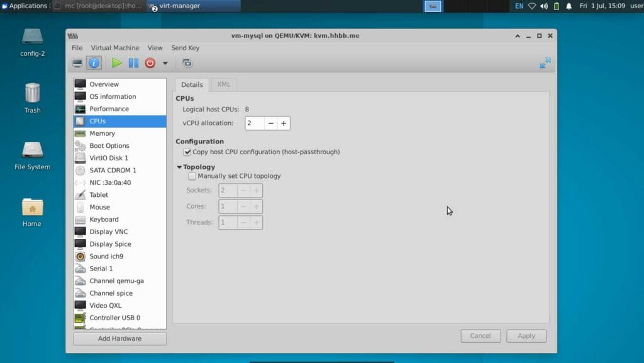Open the graphical console monitor icon

pyautogui.click(x=77, y=63)
